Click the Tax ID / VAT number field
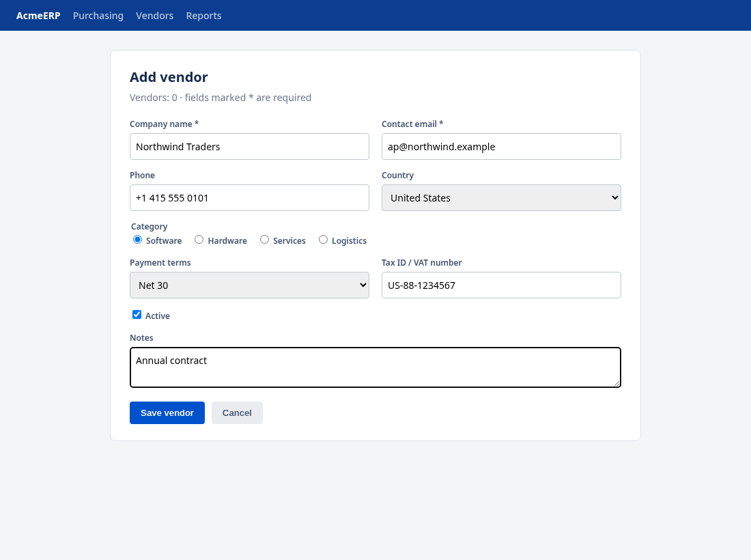Viewport: 751px width, 560px height. (502, 285)
